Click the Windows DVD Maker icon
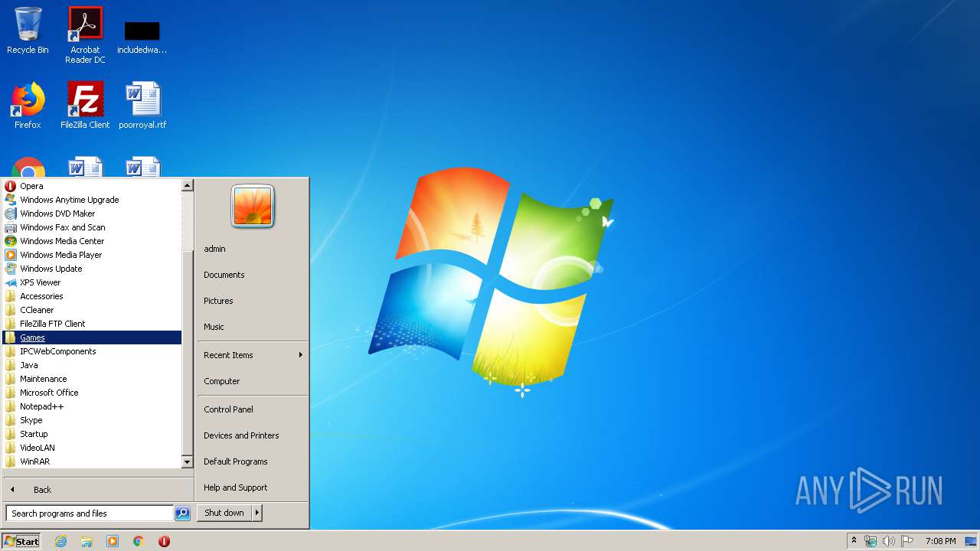 11,214
